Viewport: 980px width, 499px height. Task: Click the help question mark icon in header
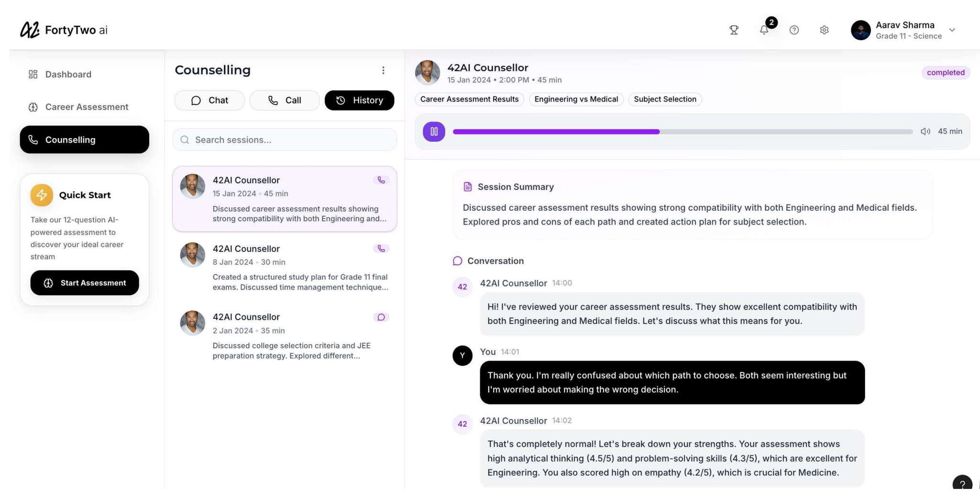(794, 30)
